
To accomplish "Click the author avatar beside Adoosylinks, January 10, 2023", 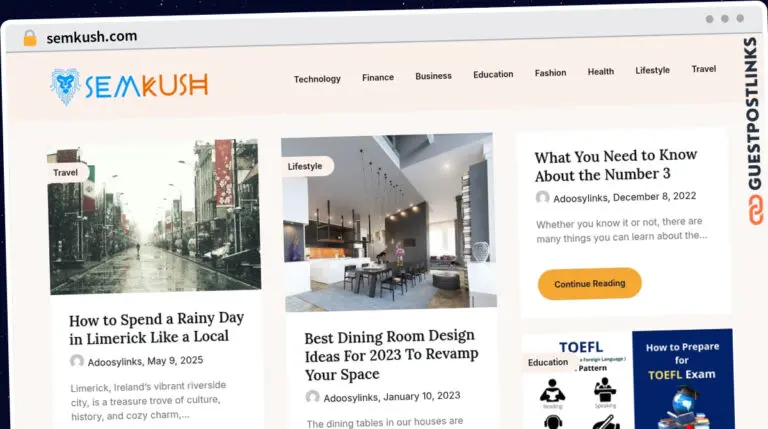I will coord(312,397).
